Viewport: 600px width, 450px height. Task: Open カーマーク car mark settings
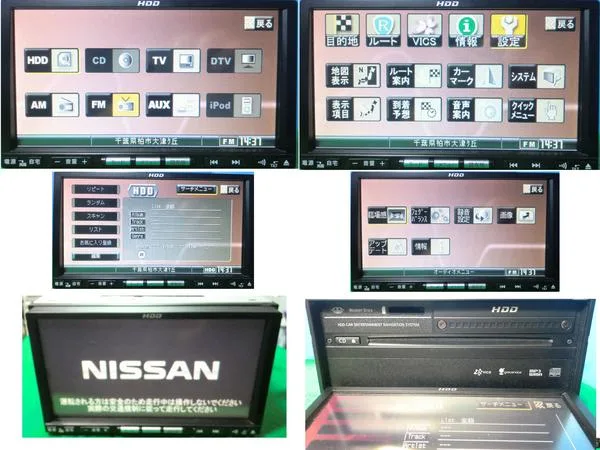475,76
